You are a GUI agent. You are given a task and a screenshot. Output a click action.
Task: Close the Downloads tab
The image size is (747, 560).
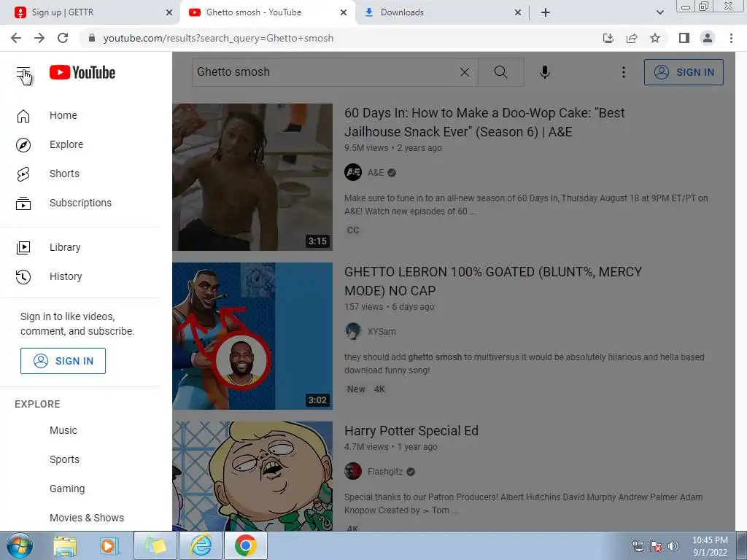click(518, 13)
